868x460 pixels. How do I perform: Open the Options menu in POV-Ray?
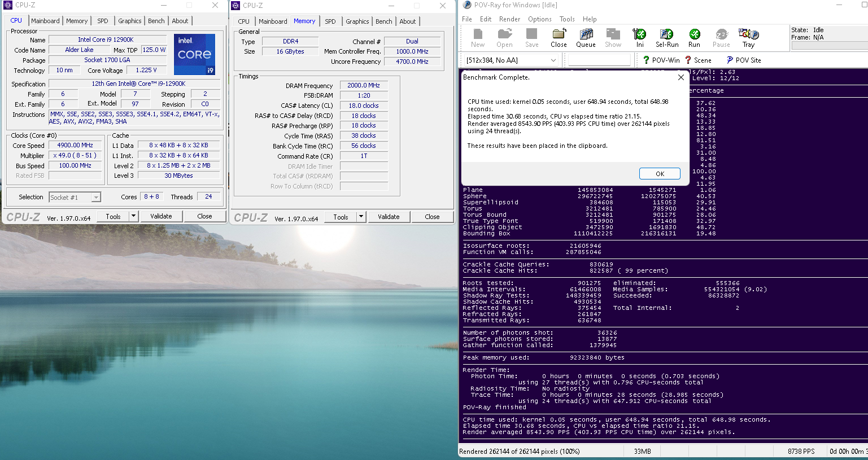pyautogui.click(x=540, y=19)
